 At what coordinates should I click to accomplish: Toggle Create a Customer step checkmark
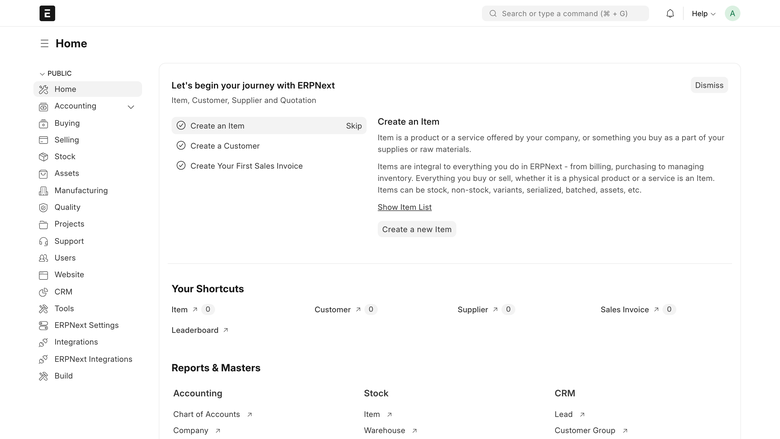[x=181, y=146]
